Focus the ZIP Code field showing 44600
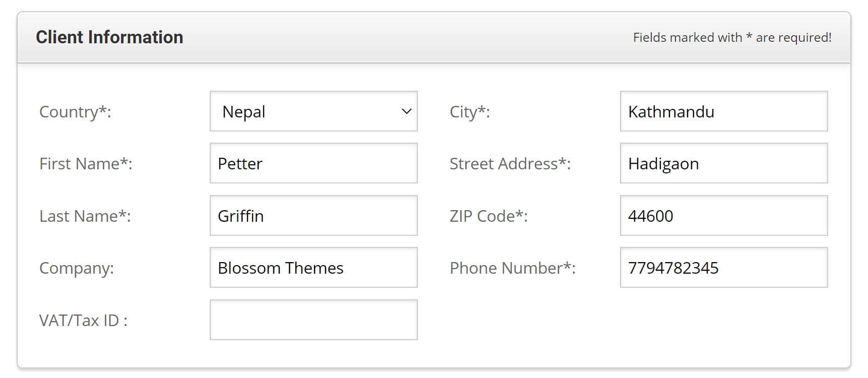This screenshot has width=868, height=378. coord(724,216)
